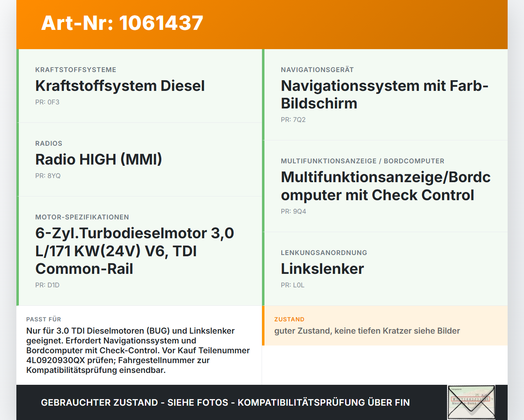
Task: Click the PR: 9Q4 code
Action: coord(294,212)
